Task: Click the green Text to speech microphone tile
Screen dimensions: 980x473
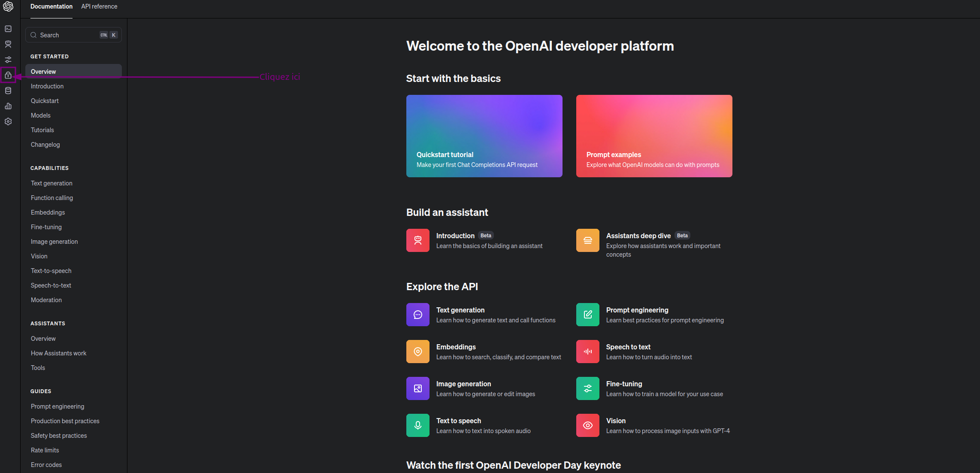Action: click(x=417, y=425)
